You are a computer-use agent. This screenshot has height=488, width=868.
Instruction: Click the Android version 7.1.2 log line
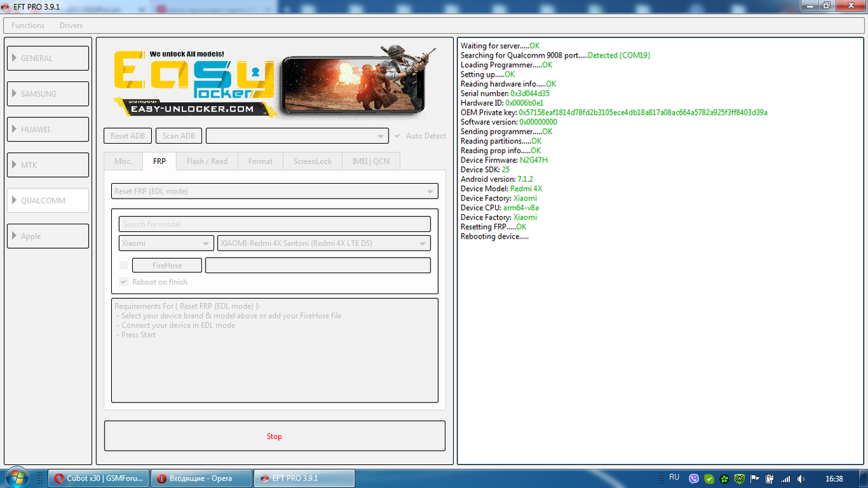click(x=496, y=179)
